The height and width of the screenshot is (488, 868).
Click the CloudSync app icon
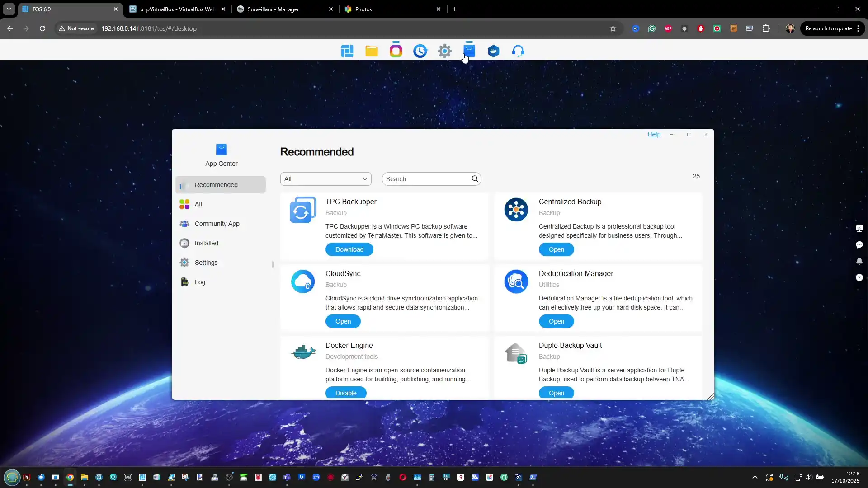tap(302, 282)
